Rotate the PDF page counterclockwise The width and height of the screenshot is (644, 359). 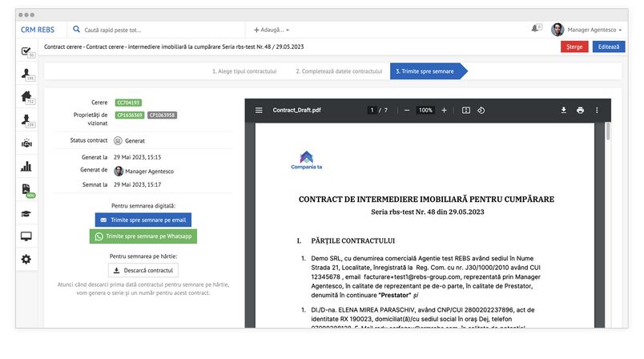[481, 110]
